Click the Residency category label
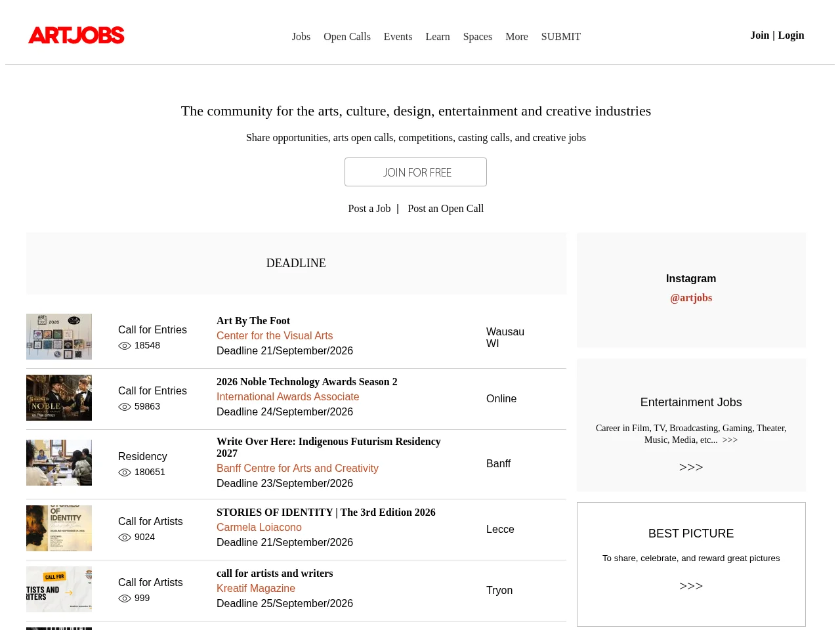Image resolution: width=840 pixels, height=630 pixels. (x=142, y=457)
